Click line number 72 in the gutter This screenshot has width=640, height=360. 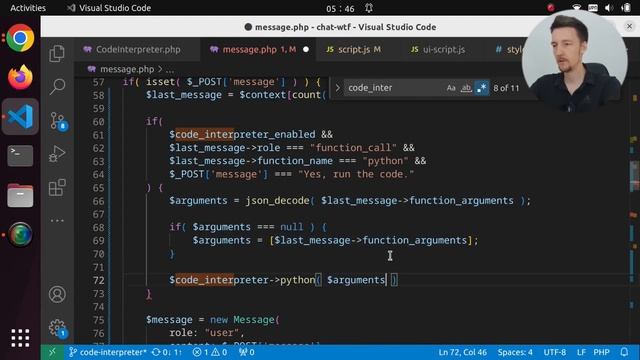pyautogui.click(x=98, y=280)
